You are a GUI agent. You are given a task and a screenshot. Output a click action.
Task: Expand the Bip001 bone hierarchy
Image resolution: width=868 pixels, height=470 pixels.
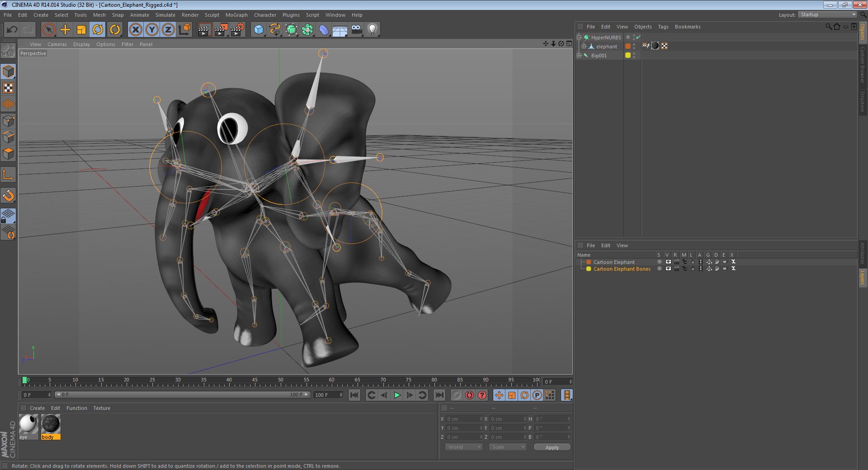point(579,55)
